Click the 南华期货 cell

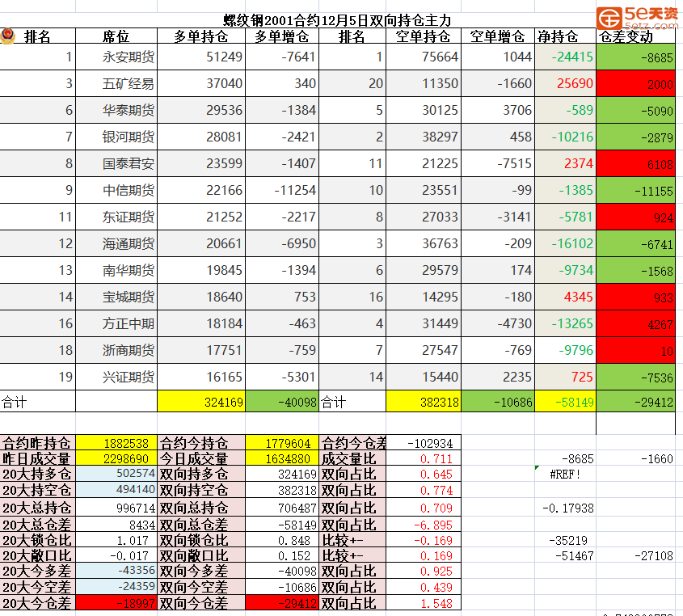click(116, 270)
